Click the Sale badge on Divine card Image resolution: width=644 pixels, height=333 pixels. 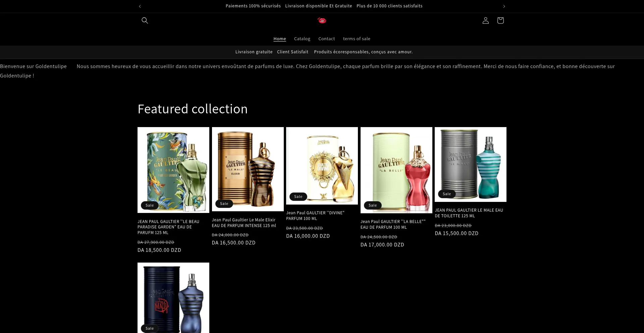pos(298,197)
